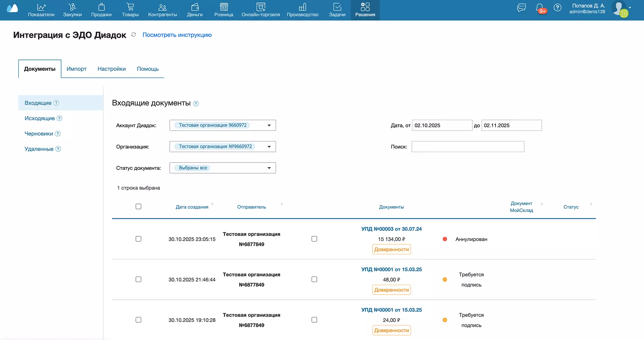Click the Поиск search input field
This screenshot has width=644, height=340.
(x=468, y=146)
